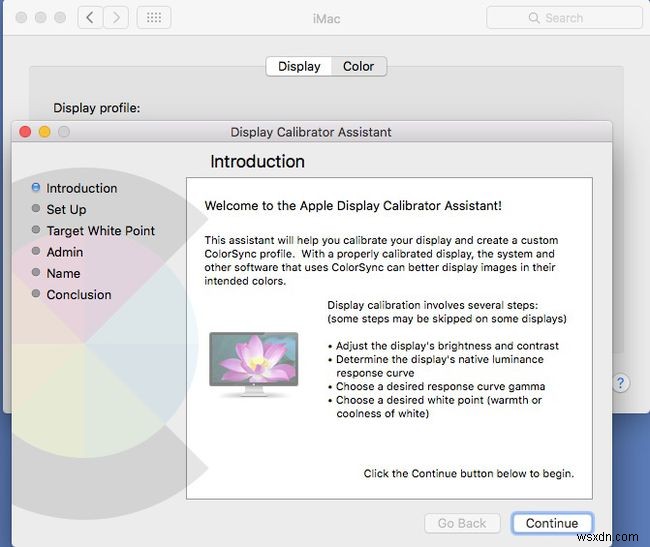Click 'Choose a desired response curve gamma' bullet
Screen dimensions: 650x547
(x=437, y=387)
